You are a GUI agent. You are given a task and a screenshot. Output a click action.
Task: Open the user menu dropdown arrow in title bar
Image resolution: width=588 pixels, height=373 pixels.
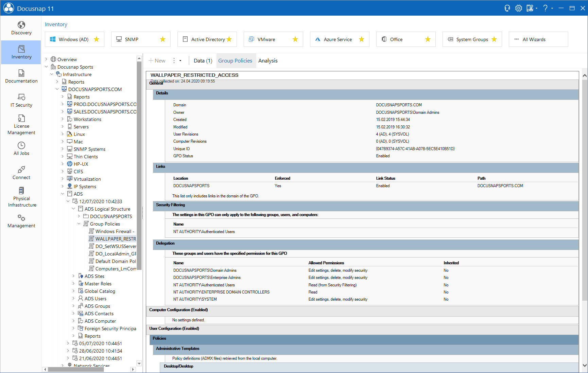(x=537, y=8)
